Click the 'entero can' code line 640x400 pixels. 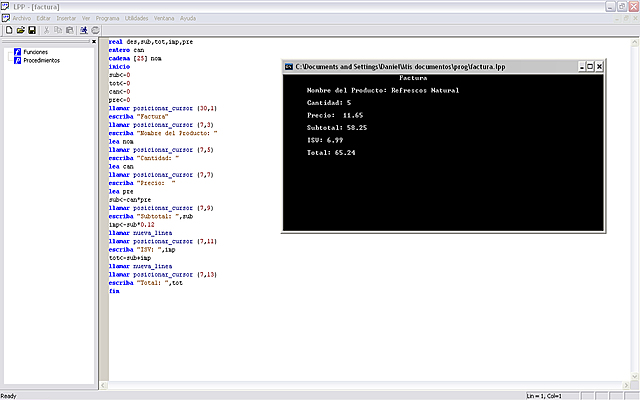[x=127, y=50]
